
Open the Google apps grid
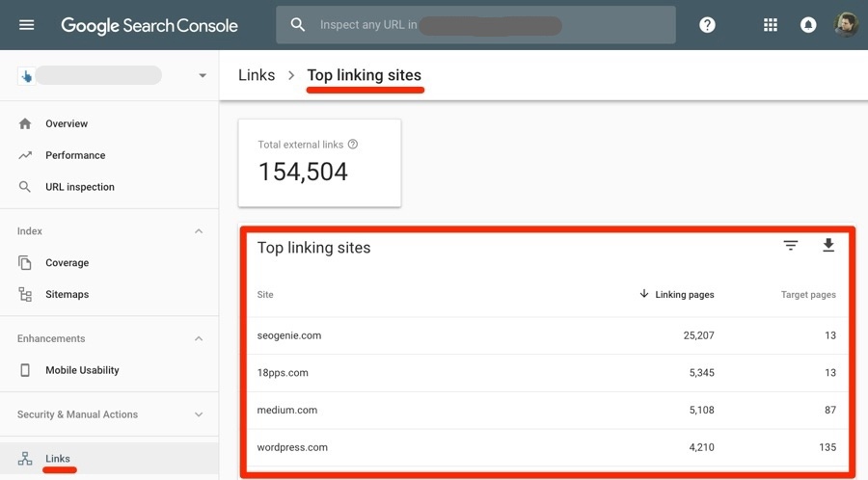click(770, 25)
